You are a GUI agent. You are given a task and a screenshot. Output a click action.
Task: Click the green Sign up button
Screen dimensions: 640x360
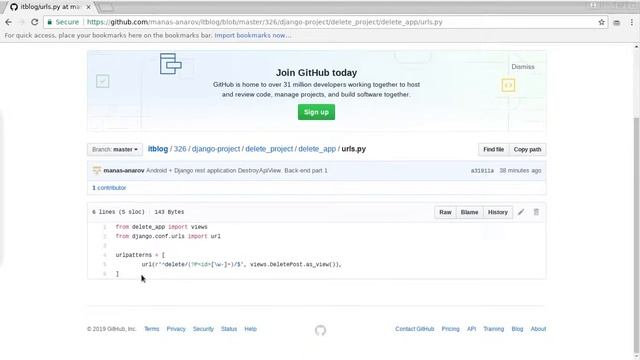316,112
